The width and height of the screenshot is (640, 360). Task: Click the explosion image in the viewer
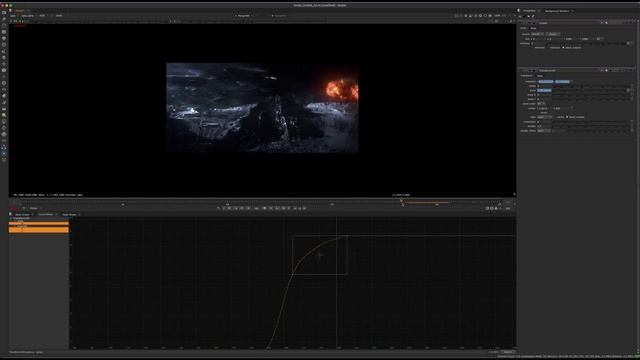342,90
